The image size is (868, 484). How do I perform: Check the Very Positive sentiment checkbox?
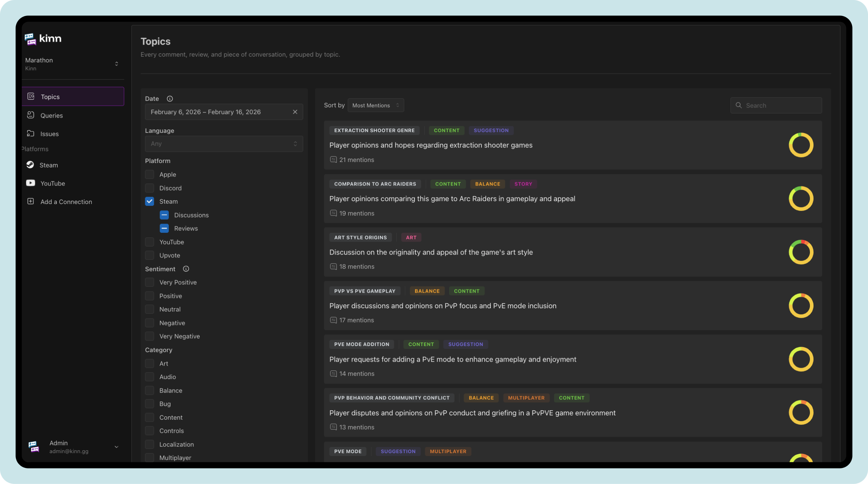pos(150,282)
